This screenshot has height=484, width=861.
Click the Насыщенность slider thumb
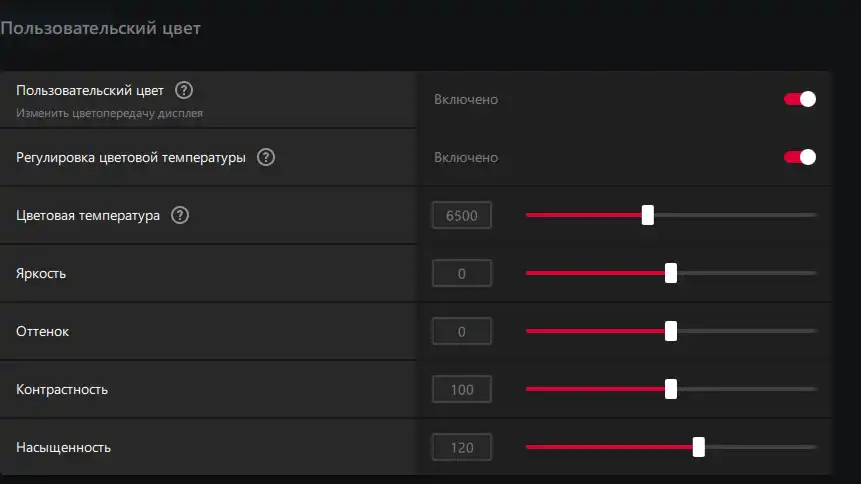[x=698, y=447]
